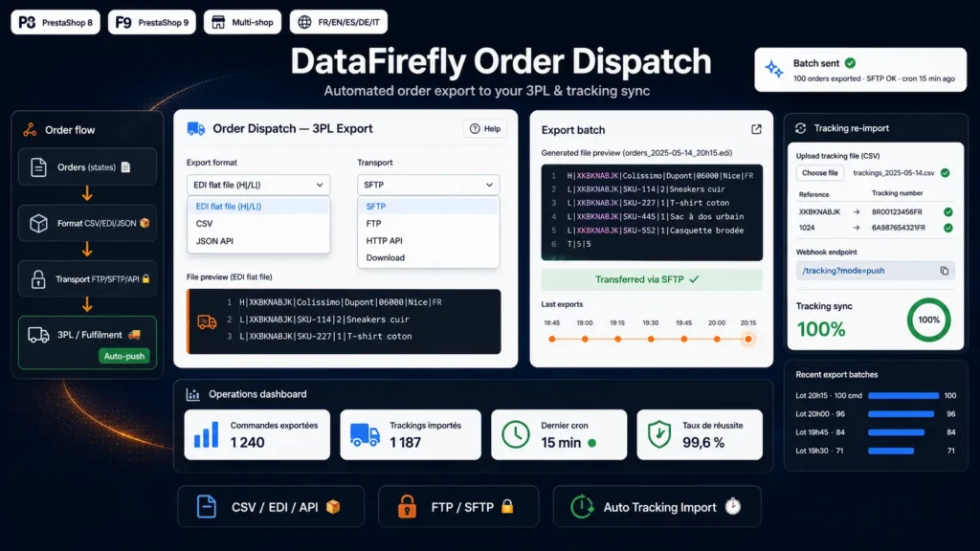Click the /tracking?mode=push webhook field

[x=875, y=271]
